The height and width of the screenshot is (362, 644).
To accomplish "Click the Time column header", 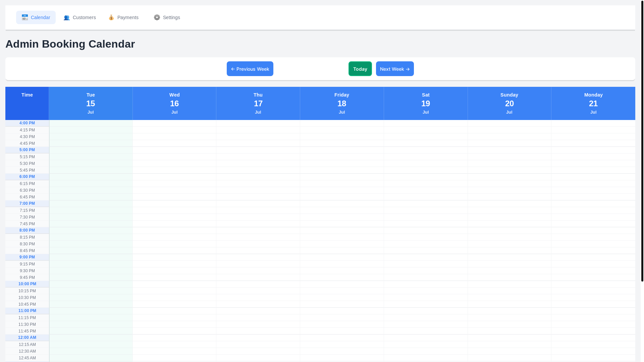I will [27, 103].
